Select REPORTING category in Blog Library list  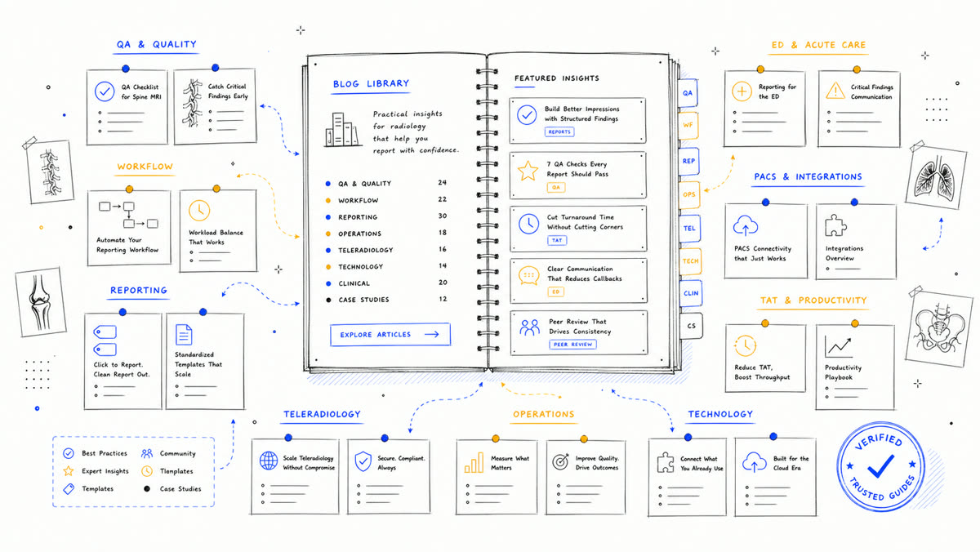click(386, 217)
